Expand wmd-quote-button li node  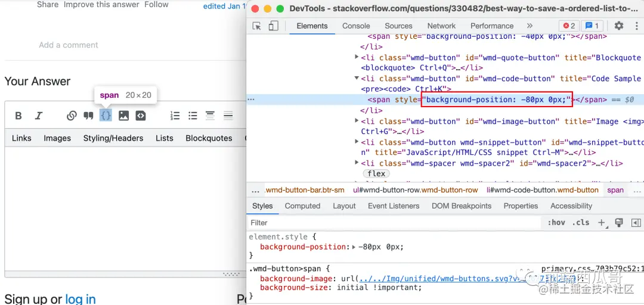tap(357, 57)
